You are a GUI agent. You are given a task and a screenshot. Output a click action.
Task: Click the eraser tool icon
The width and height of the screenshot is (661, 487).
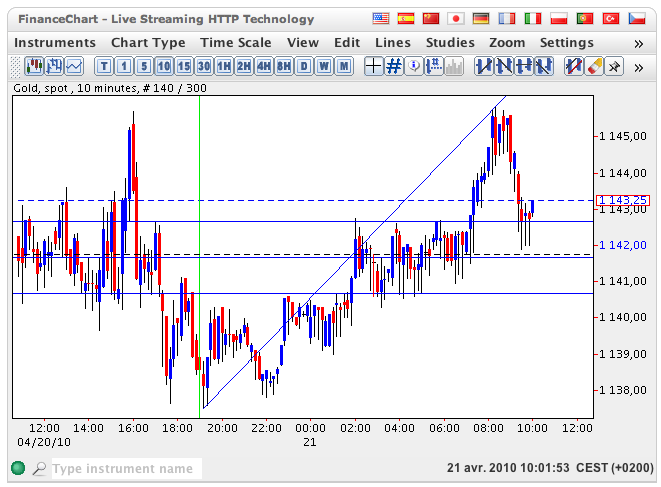tap(593, 66)
